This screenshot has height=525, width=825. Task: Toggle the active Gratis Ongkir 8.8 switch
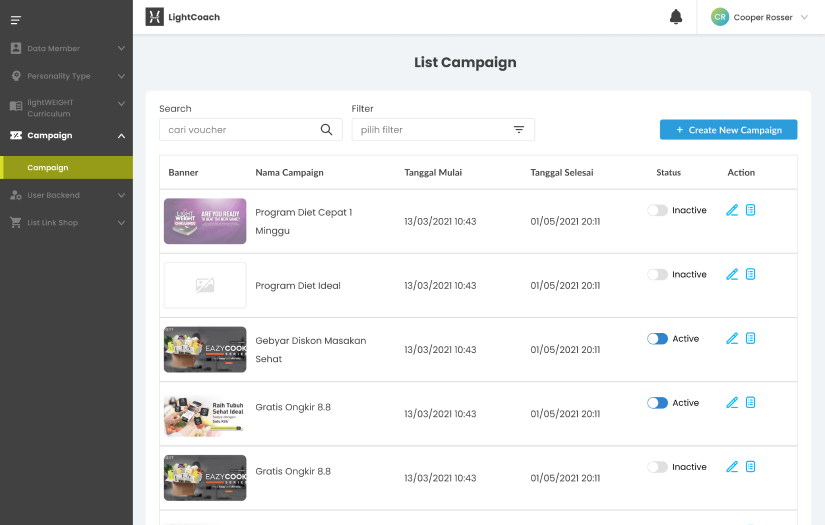click(657, 403)
